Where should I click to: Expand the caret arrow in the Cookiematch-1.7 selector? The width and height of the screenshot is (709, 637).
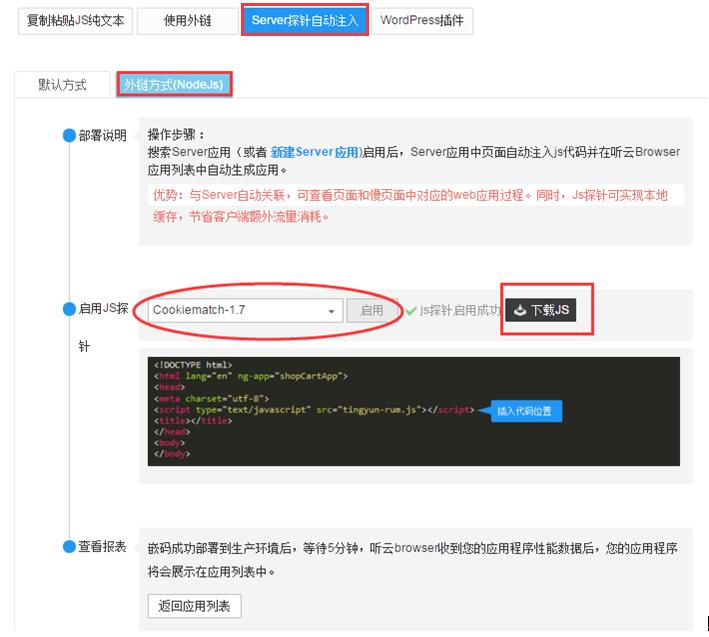331,311
